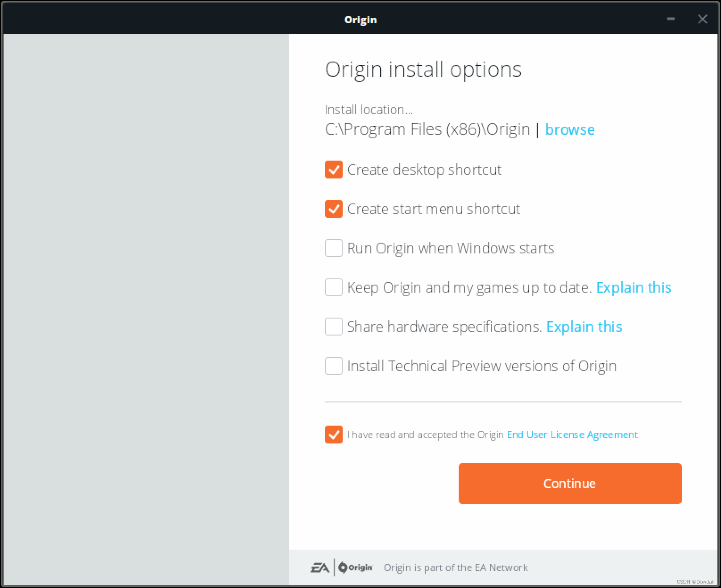
Task: Open the End User License Agreement link
Action: click(x=572, y=435)
